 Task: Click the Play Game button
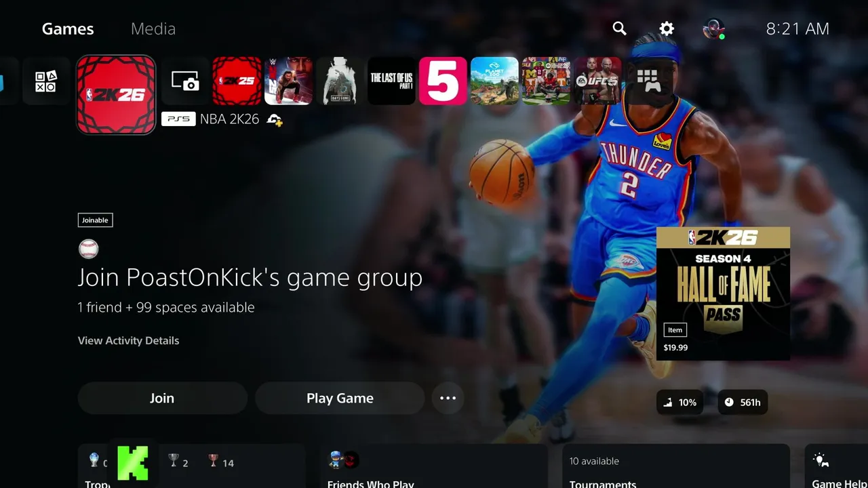(340, 398)
